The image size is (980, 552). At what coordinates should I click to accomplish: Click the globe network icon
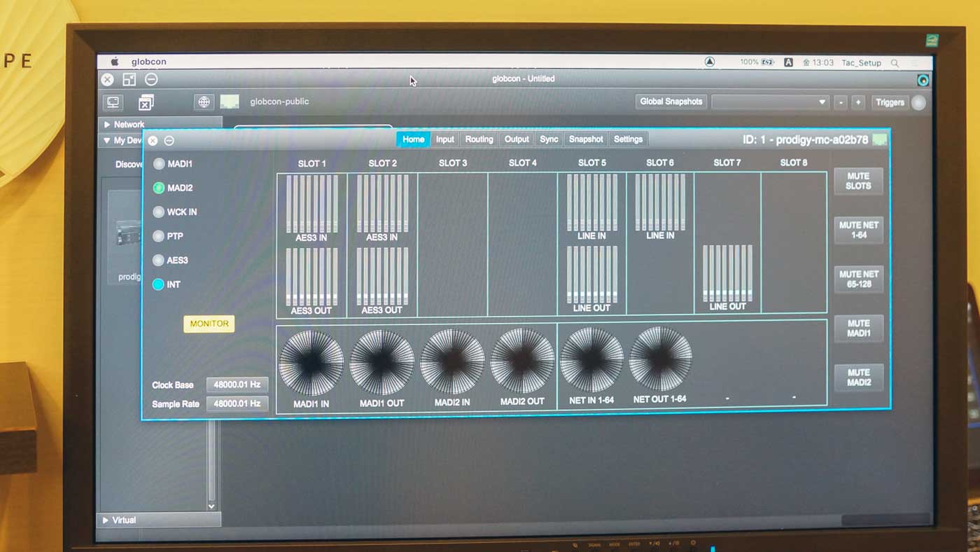click(204, 102)
